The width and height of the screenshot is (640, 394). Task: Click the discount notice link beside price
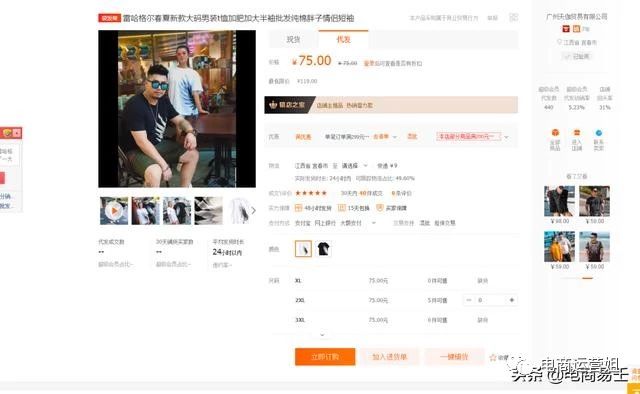[393, 63]
